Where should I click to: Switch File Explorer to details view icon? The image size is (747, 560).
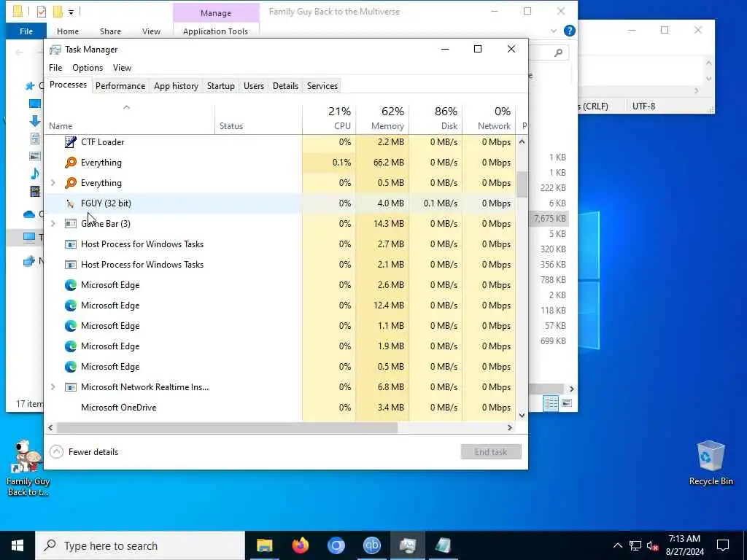pyautogui.click(x=551, y=403)
